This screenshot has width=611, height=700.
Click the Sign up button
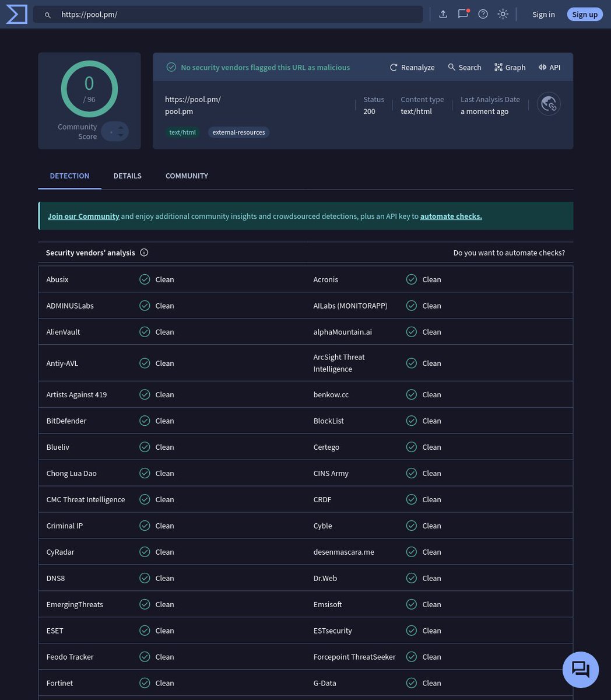pos(585,14)
